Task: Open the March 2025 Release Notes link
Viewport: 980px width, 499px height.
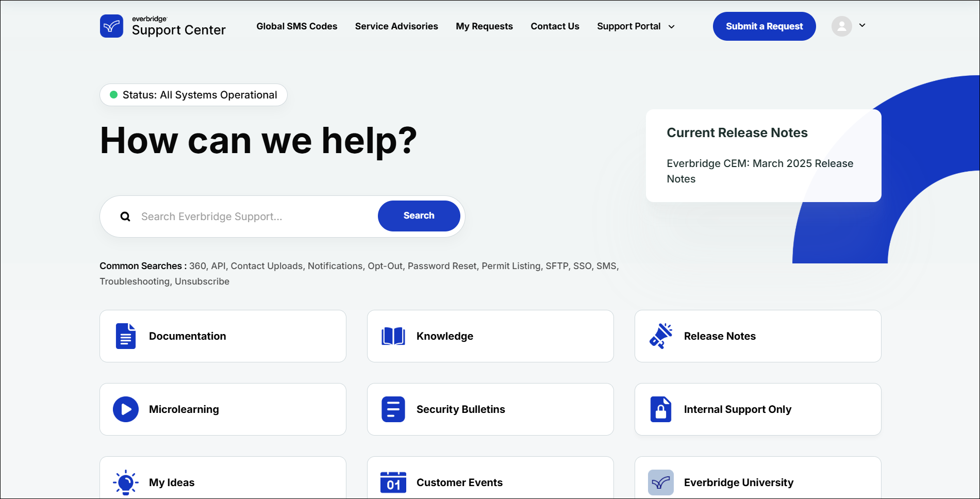Action: [x=759, y=171]
